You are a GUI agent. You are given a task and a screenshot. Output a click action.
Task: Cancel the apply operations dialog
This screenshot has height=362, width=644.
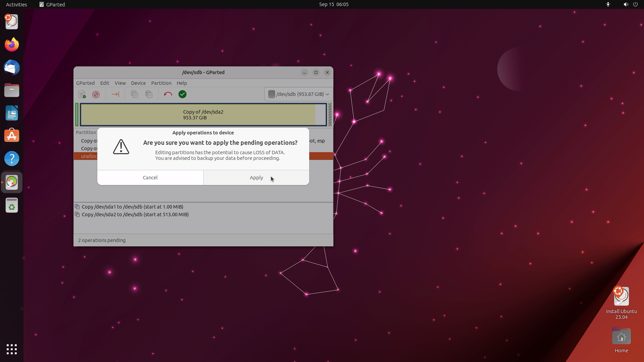point(150,178)
